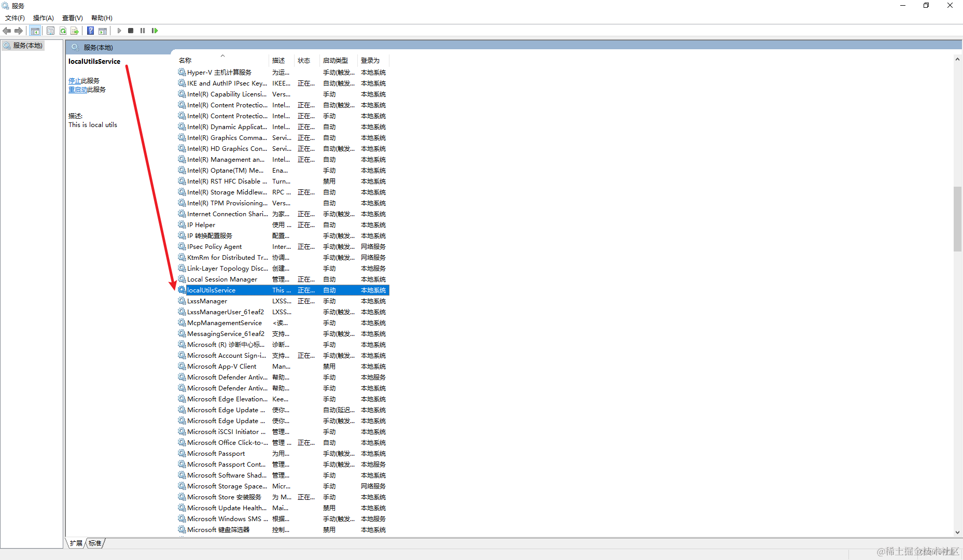Select the Intel(R) Capability Licensi... service
The height and width of the screenshot is (560, 963).
(x=283, y=94)
